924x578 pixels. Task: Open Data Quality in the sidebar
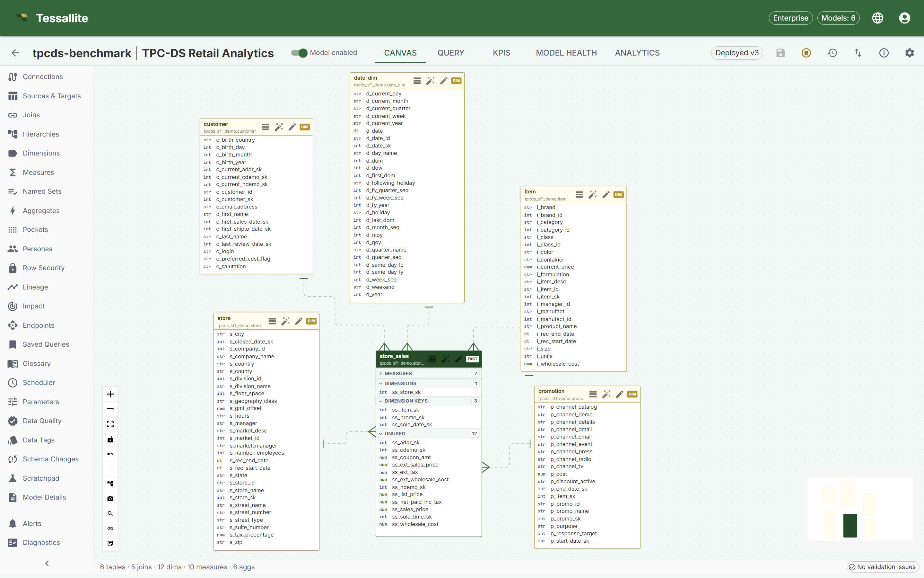pyautogui.click(x=47, y=421)
